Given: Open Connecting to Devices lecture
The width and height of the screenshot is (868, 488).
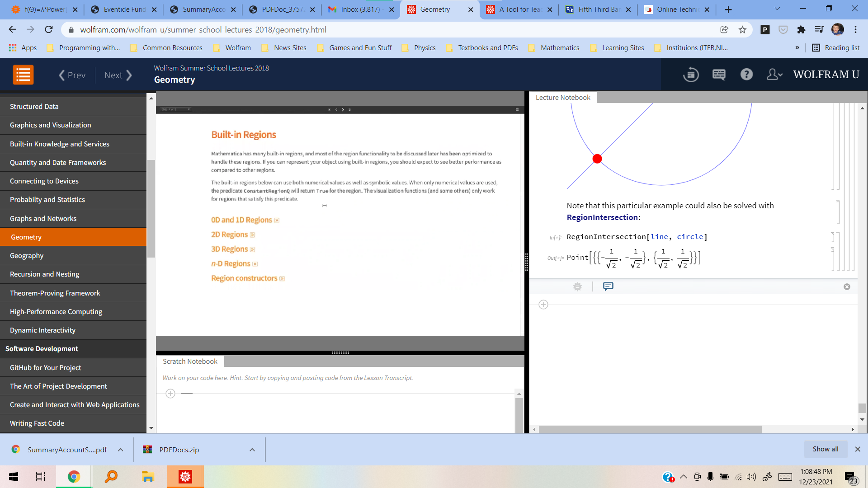Looking at the screenshot, I should click(73, 181).
